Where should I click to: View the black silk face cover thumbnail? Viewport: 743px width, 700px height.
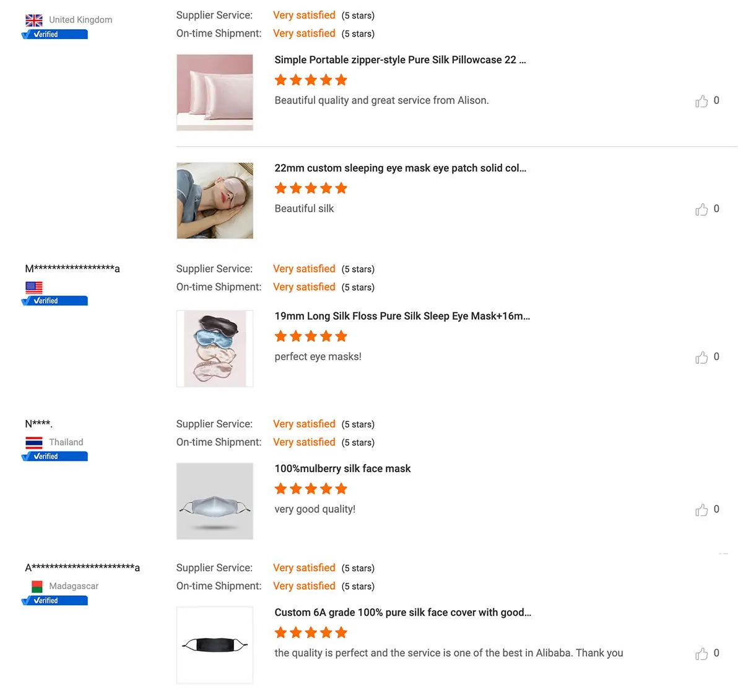[x=215, y=645]
